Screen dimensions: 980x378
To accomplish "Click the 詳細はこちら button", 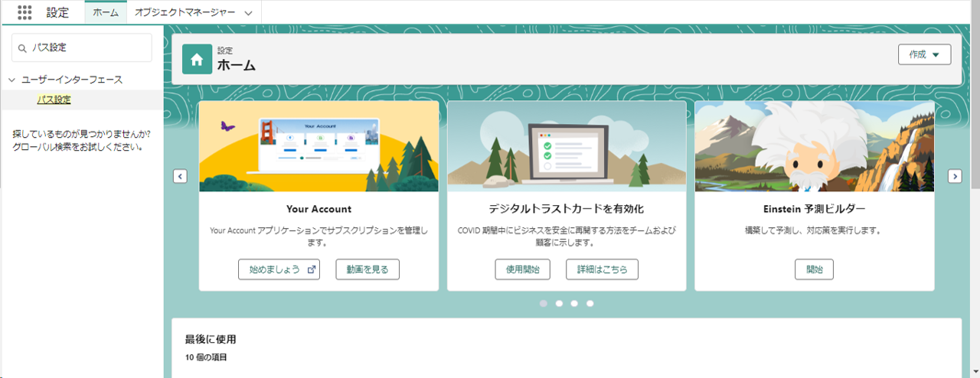I will tap(602, 269).
